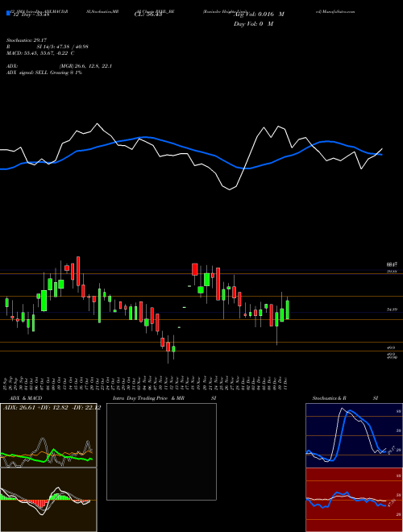Click the last green candlestick on the chart
The height and width of the screenshot is (532, 403).
point(288,310)
